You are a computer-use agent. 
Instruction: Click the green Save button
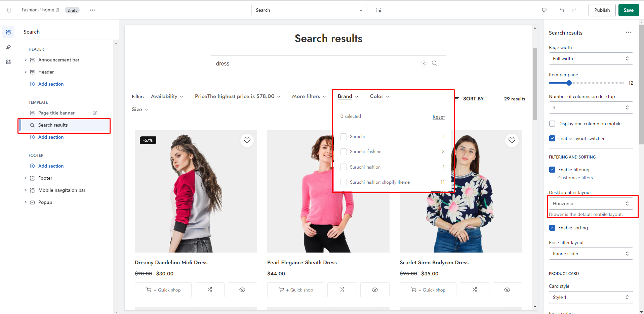click(x=629, y=10)
